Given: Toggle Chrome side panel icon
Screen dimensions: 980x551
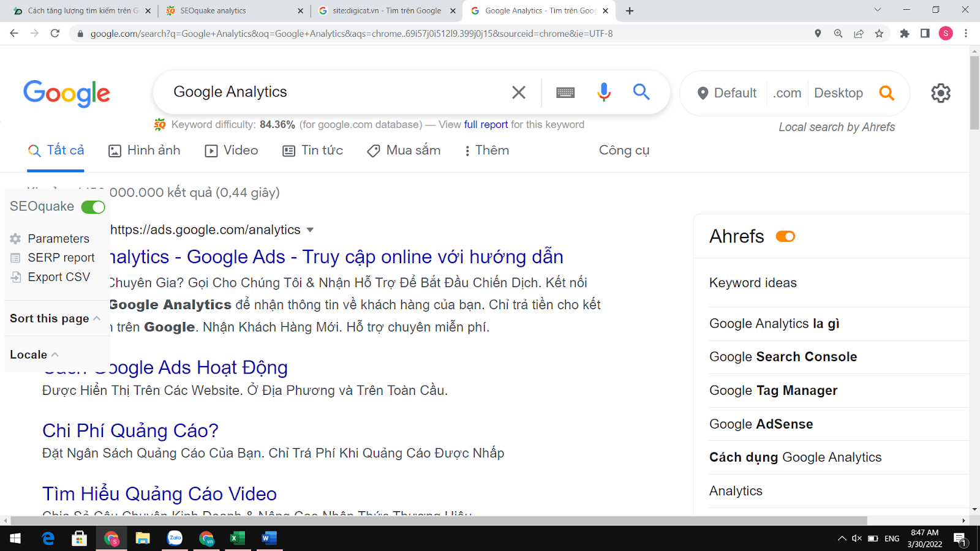Looking at the screenshot, I should (x=925, y=34).
